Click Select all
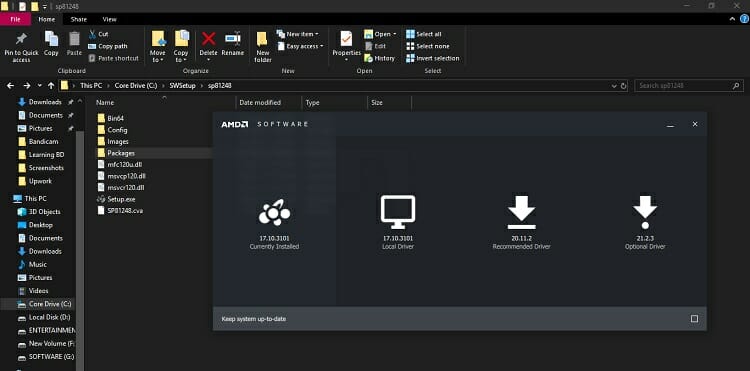Screen dimensions: 750x371 coord(424,34)
